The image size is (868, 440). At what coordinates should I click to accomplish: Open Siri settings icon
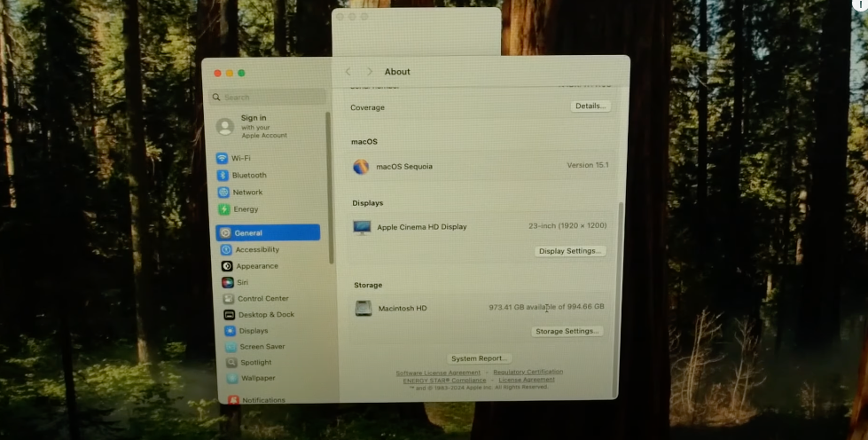click(x=228, y=282)
